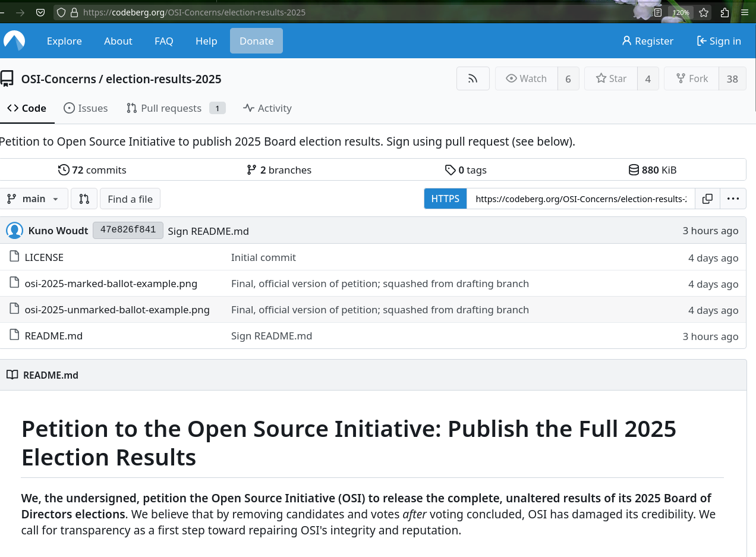
Task: Click the site lock security icon
Action: click(x=74, y=12)
